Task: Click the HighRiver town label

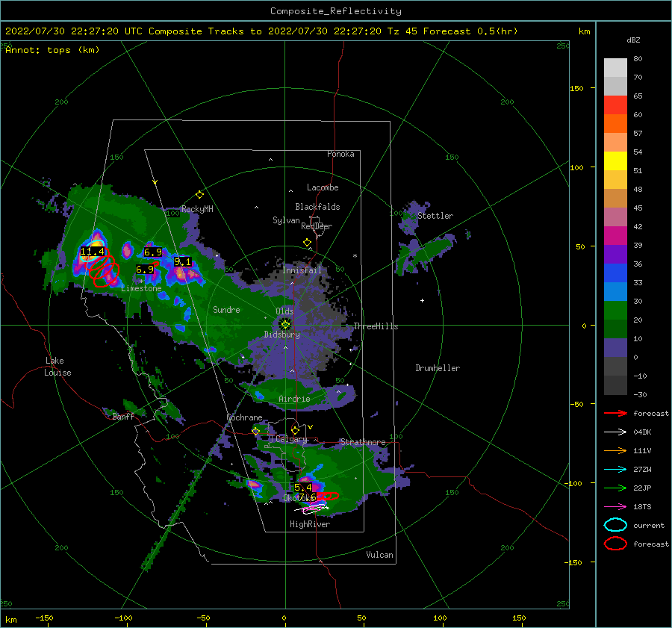Action: coord(309,524)
